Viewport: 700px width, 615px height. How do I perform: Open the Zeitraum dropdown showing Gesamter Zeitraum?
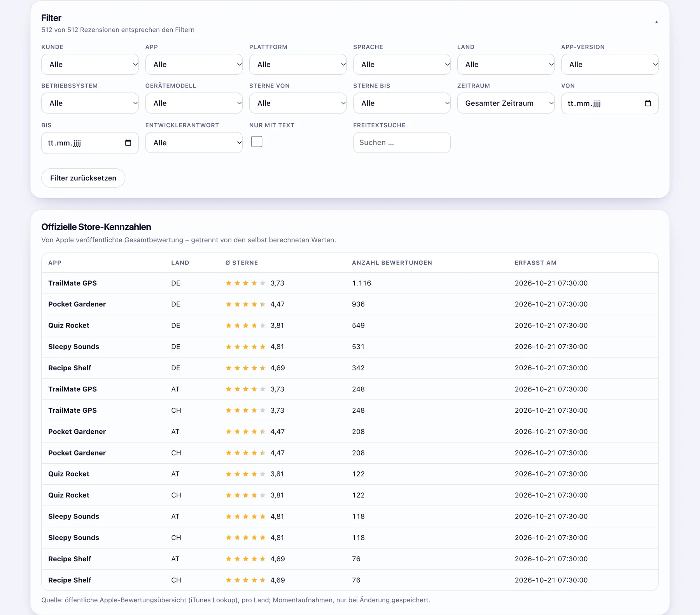[x=506, y=103]
